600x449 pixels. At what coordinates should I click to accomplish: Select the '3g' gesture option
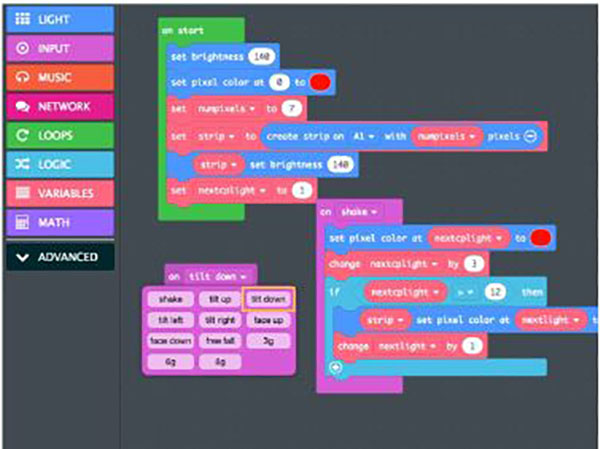point(268,340)
